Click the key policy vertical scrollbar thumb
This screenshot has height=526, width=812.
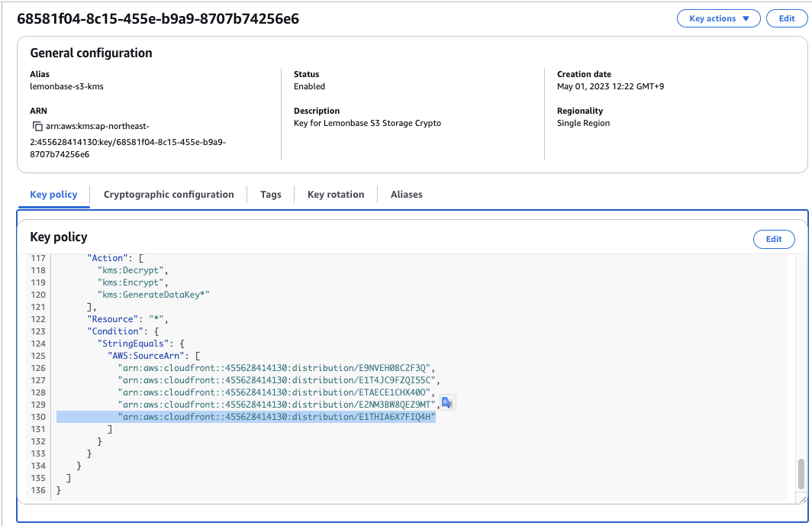pos(801,473)
